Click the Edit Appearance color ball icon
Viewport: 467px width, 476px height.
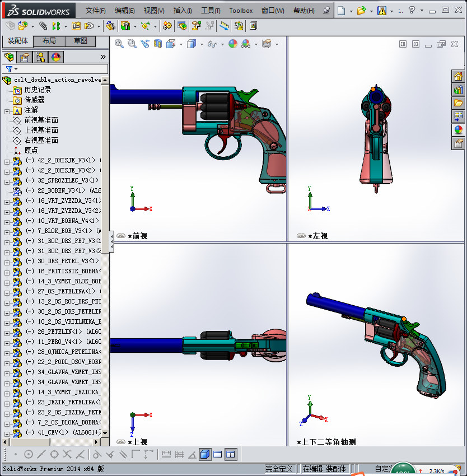[233, 44]
